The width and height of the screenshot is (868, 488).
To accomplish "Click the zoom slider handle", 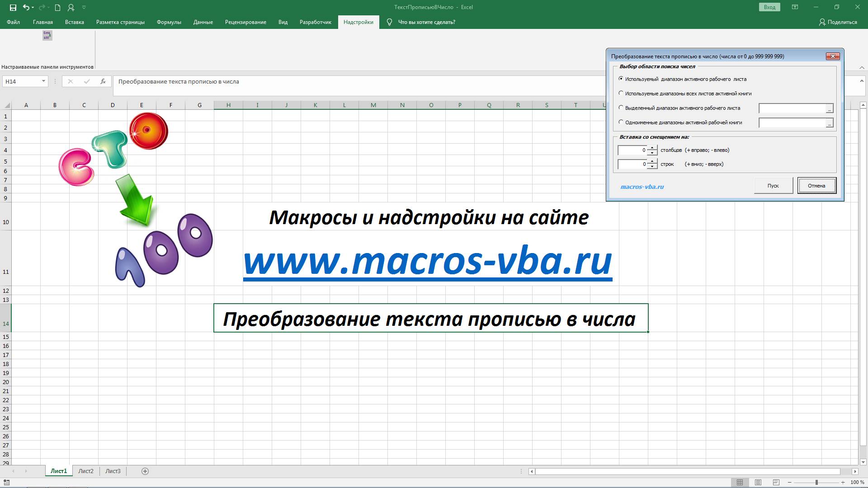I will click(x=816, y=482).
